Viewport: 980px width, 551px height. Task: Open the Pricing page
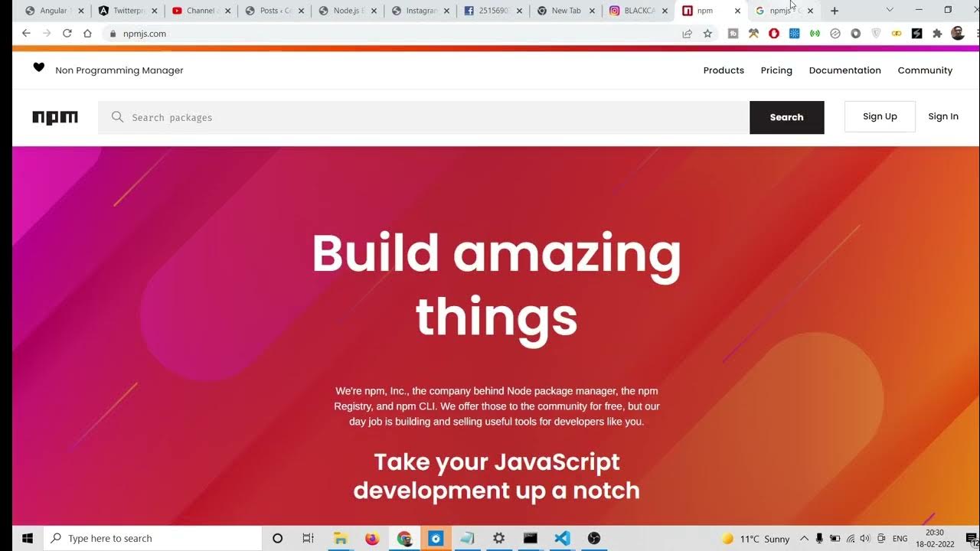[776, 70]
